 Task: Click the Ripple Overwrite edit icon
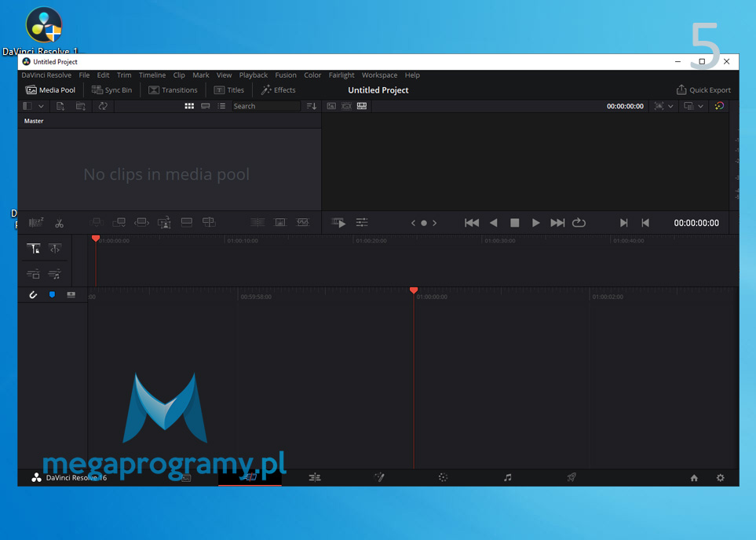[142, 222]
